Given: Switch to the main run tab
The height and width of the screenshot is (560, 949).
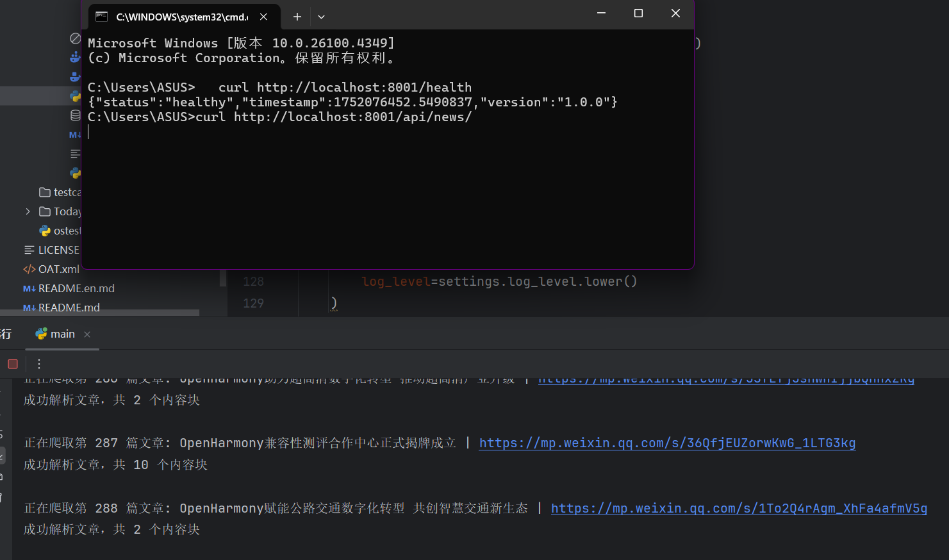Looking at the screenshot, I should click(x=56, y=334).
